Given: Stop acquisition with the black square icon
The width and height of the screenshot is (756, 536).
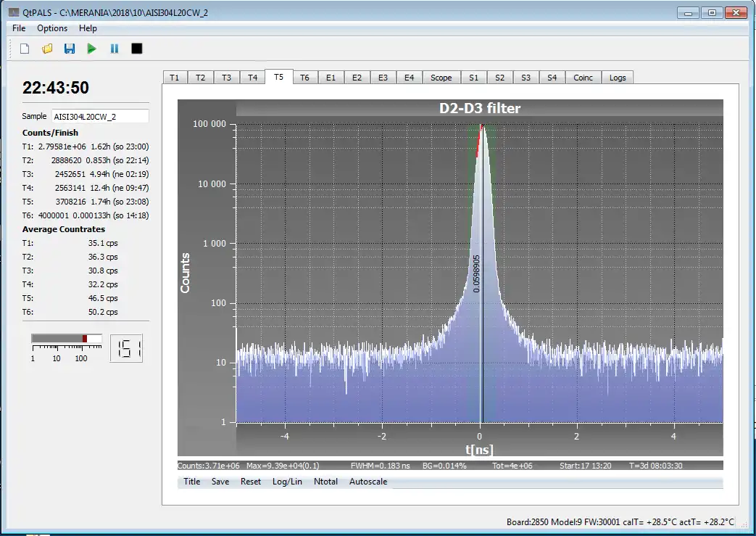Looking at the screenshot, I should click(x=136, y=49).
